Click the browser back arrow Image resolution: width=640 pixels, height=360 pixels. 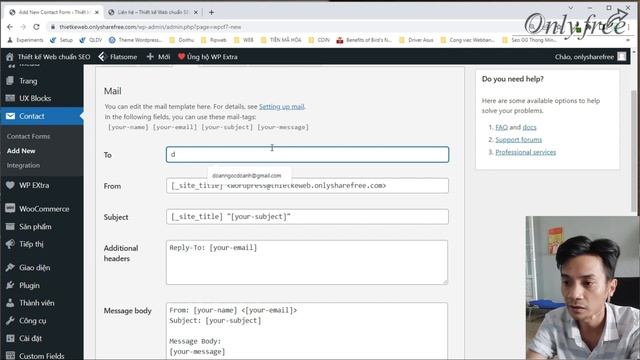pos(10,27)
